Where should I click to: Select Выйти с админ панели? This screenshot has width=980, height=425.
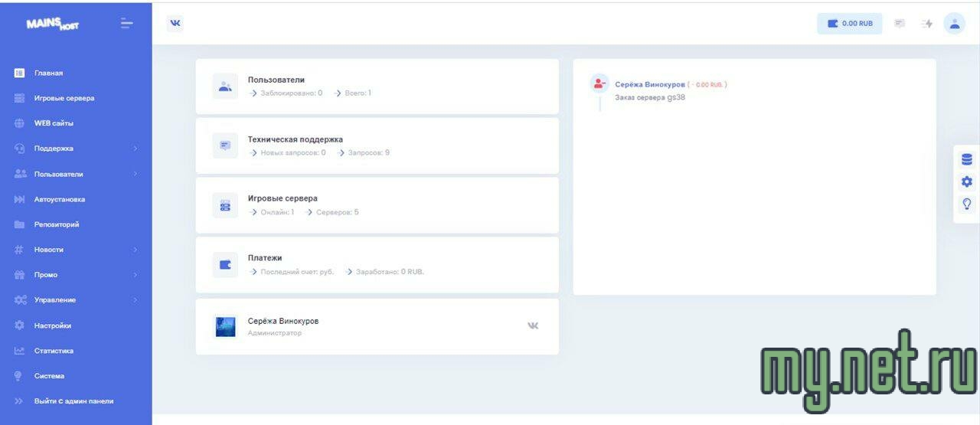(73, 401)
